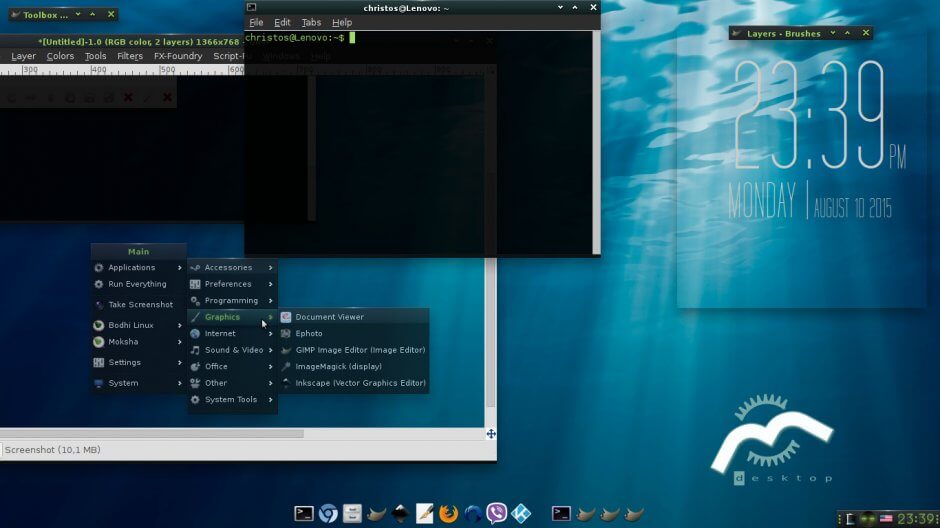Open GIMP launcher beside the Inkscape dock icon
This screenshot has width=940, height=528.
pos(376,514)
